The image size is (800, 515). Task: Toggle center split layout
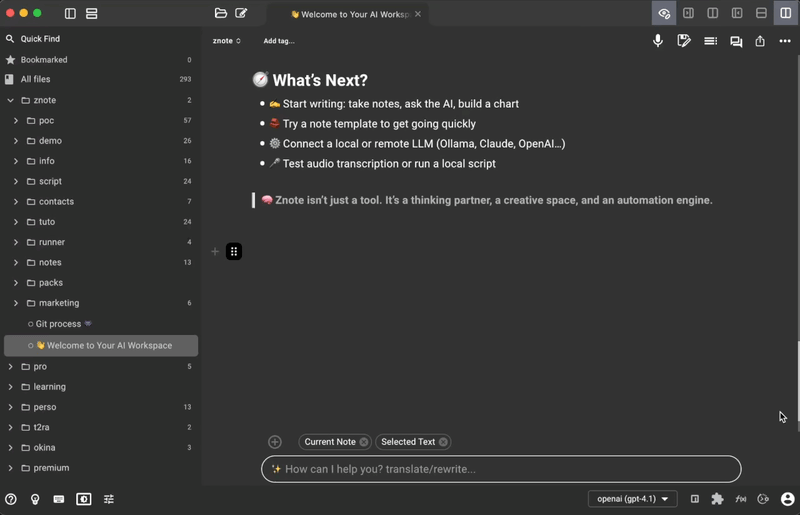(713, 13)
